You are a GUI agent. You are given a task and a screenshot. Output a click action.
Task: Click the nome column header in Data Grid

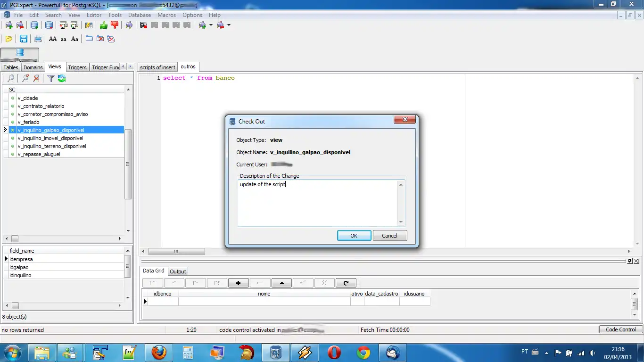point(264,294)
